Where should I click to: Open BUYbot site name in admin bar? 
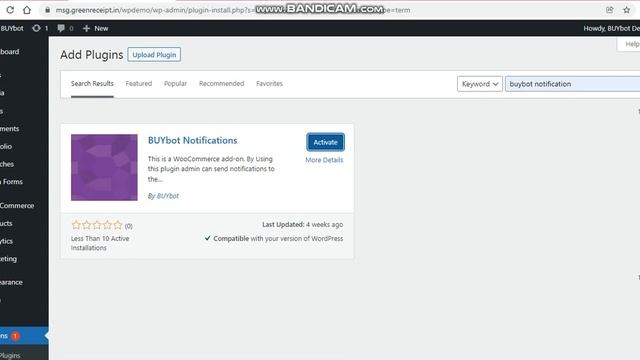point(12,28)
